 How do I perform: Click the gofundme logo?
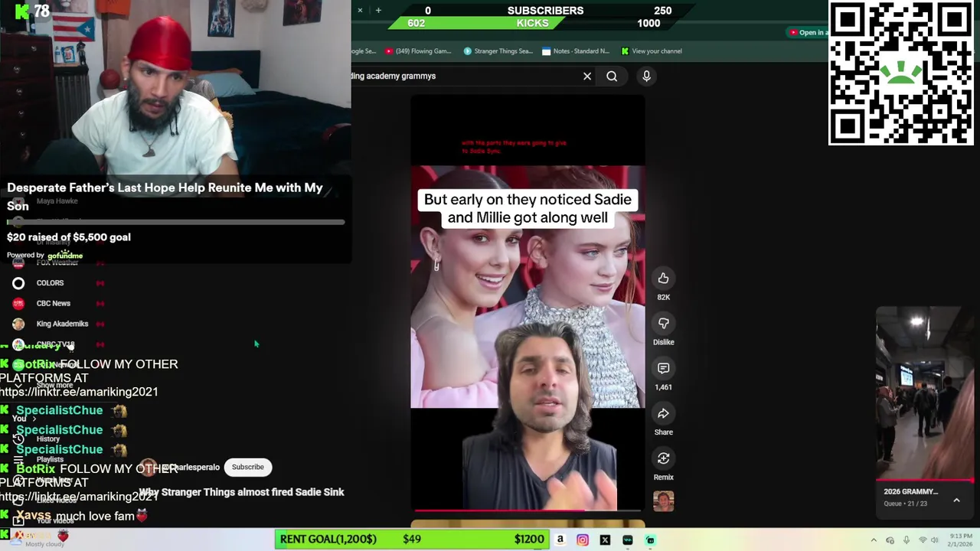point(65,256)
